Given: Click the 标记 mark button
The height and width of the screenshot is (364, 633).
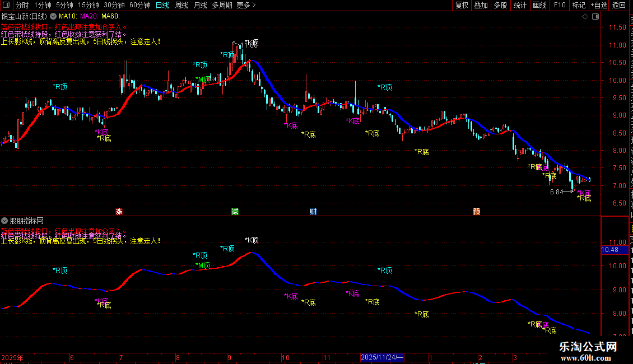Looking at the screenshot, I should coord(579,5).
